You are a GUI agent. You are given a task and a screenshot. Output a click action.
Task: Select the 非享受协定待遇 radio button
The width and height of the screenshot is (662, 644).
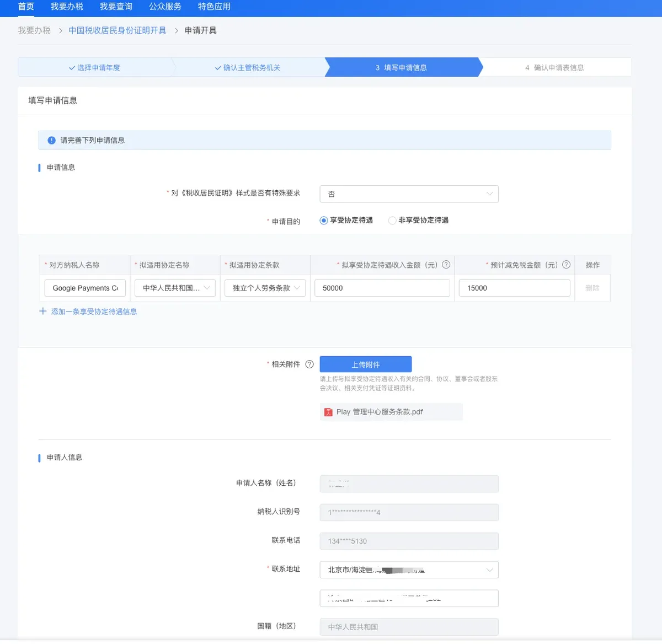(x=392, y=221)
